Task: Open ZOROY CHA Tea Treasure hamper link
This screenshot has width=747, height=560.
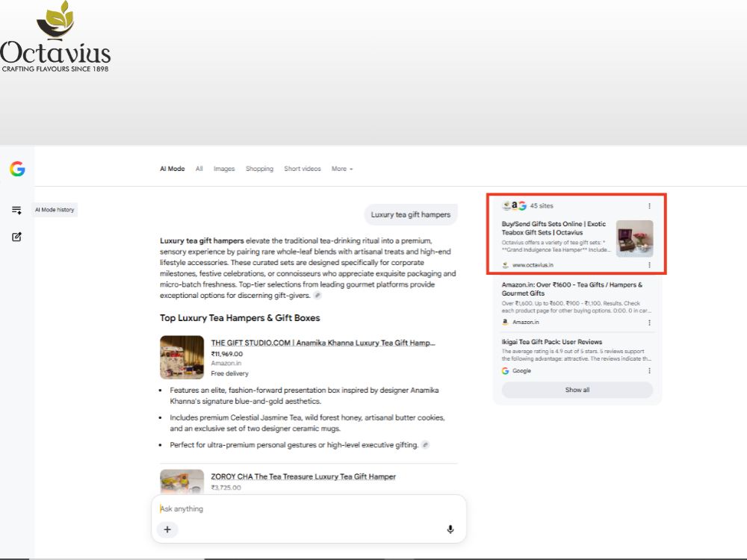Action: [303, 476]
